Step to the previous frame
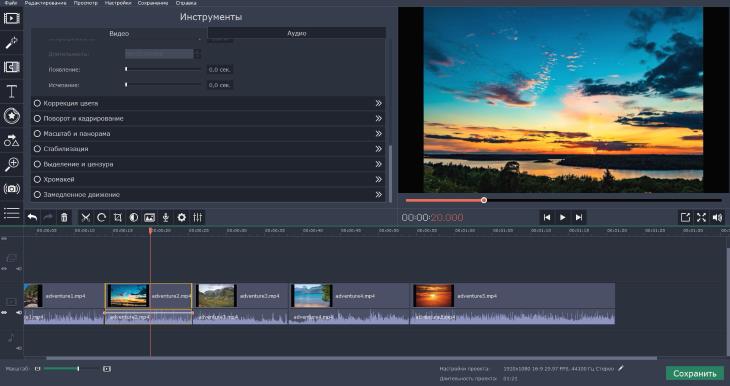This screenshot has width=730, height=386. click(547, 217)
